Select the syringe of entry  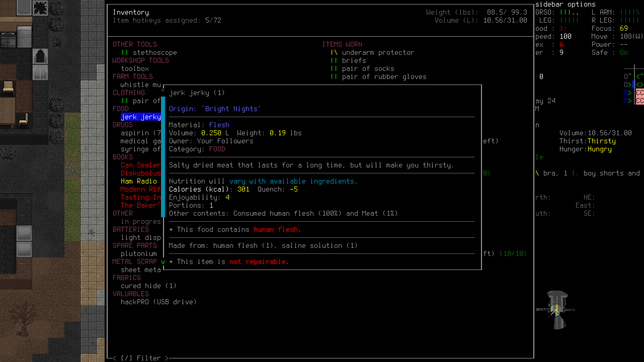141,149
